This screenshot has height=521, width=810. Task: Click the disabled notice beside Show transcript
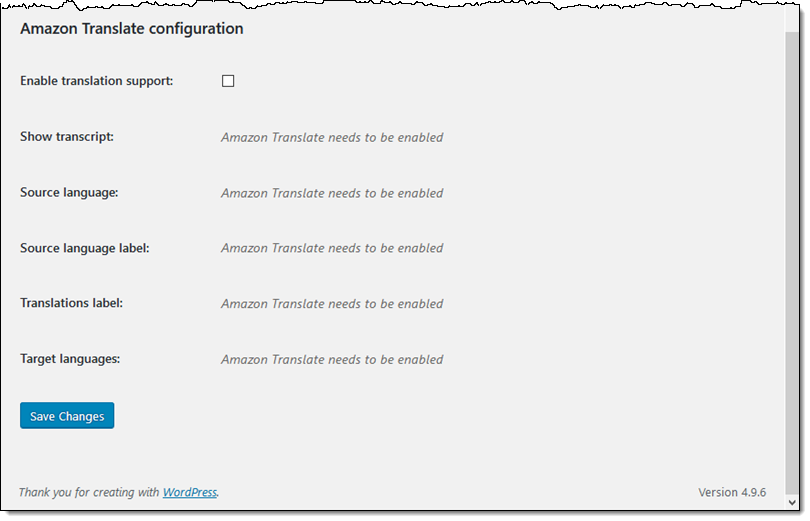[332, 137]
